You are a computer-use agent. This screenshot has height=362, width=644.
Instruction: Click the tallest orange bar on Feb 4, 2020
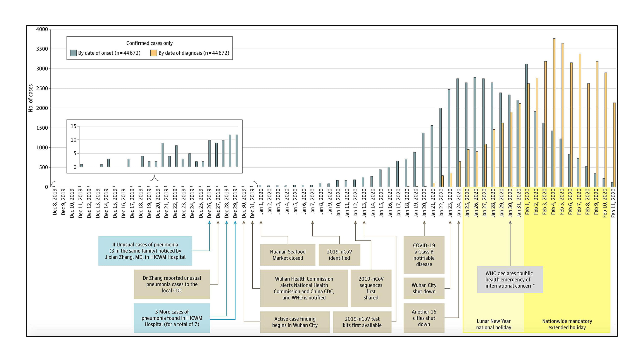click(x=554, y=112)
